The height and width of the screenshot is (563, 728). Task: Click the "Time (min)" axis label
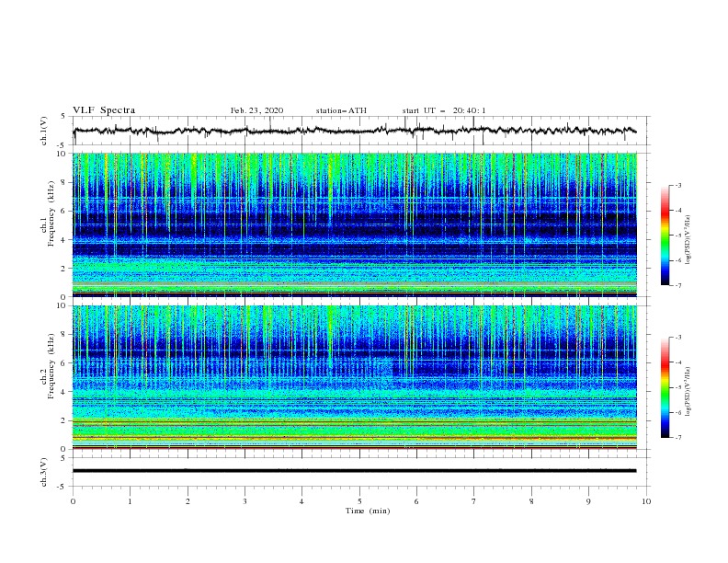[368, 511]
